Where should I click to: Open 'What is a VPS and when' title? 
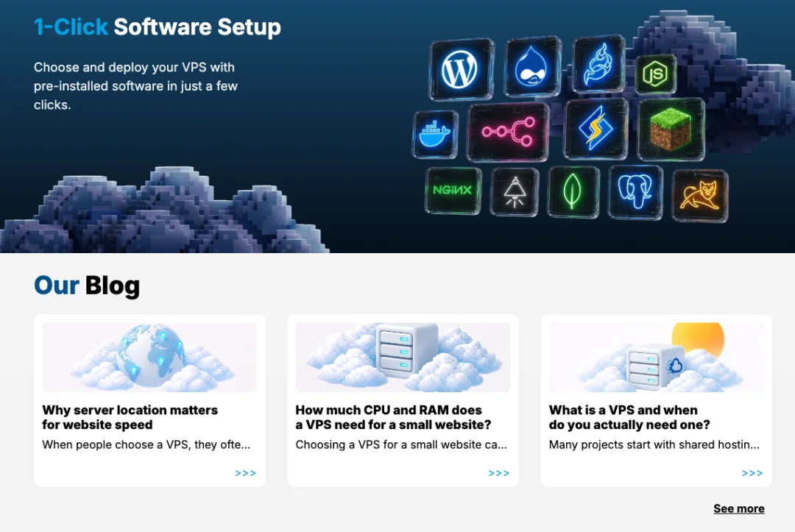629,417
